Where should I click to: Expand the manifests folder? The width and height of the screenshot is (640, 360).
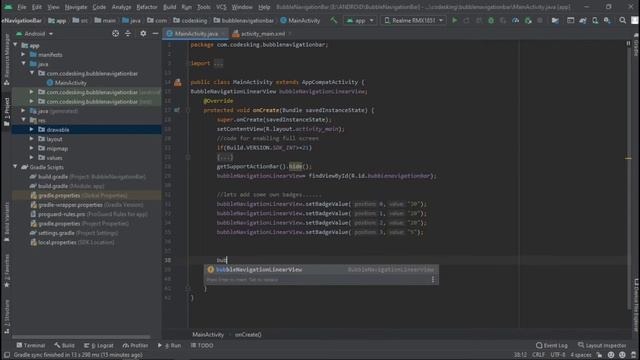pos(23,55)
